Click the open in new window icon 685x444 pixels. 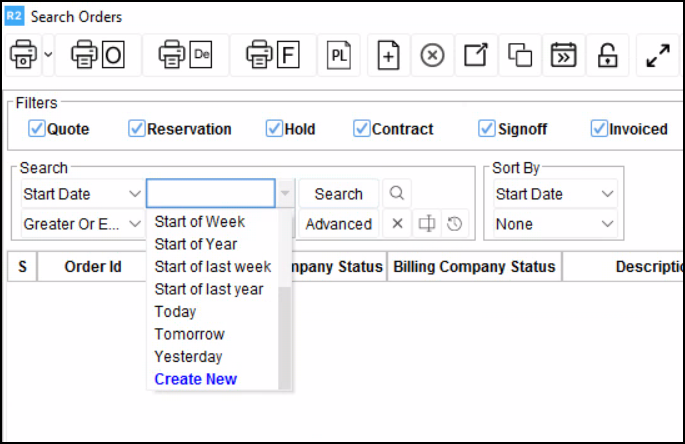(x=476, y=56)
